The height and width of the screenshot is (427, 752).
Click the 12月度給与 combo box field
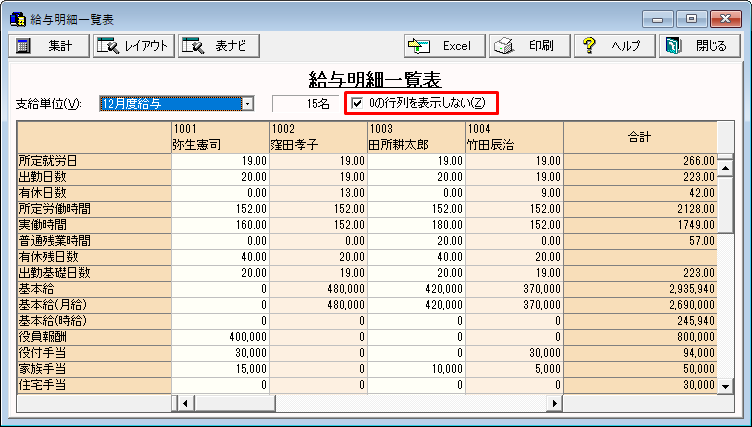pyautogui.click(x=170, y=103)
